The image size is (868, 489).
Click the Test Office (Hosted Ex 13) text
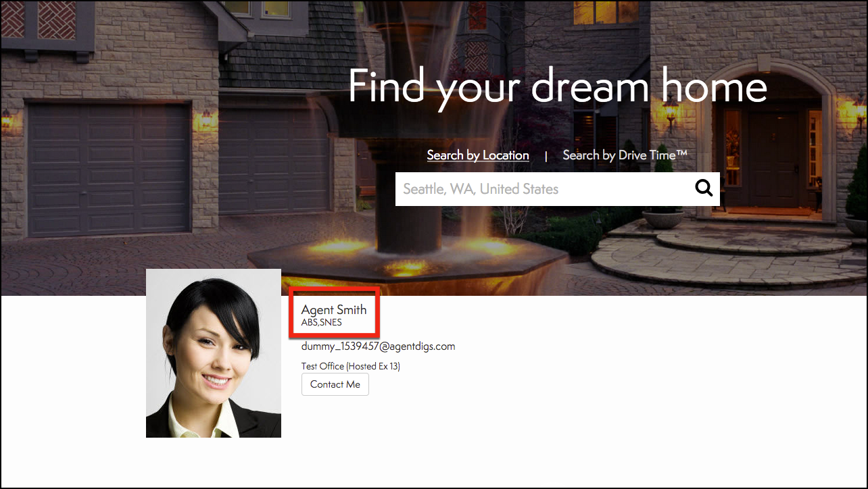(350, 366)
